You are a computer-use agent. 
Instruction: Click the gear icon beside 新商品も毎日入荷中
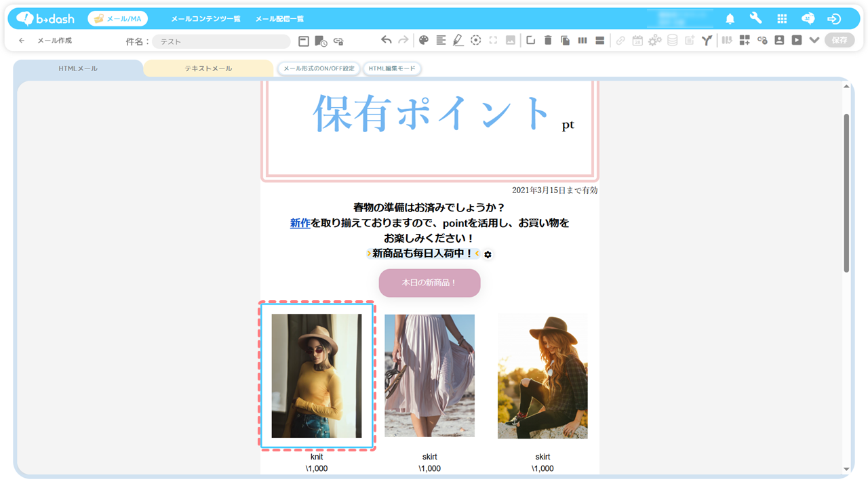[x=488, y=254]
